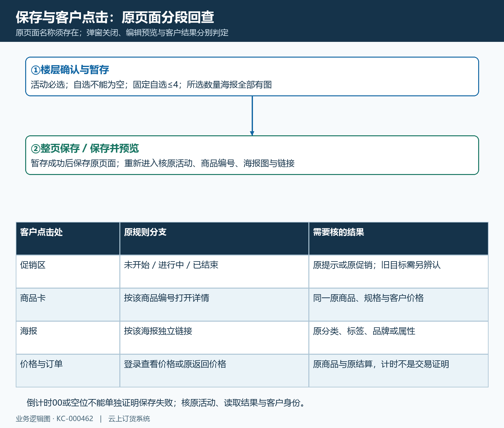Click the title 保存与客户点击：原页面分段回查
The width and height of the screenshot is (504, 428).
pos(115,17)
